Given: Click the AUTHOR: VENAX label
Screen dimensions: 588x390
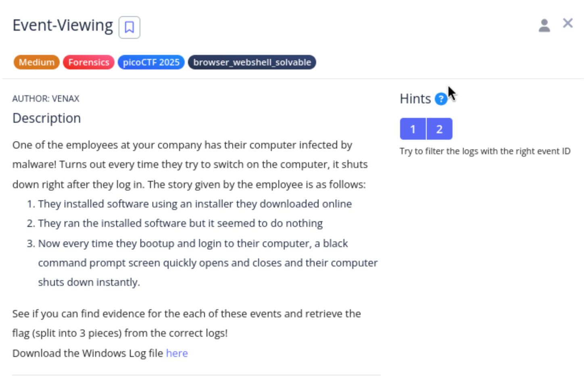Looking at the screenshot, I should click(x=46, y=99).
